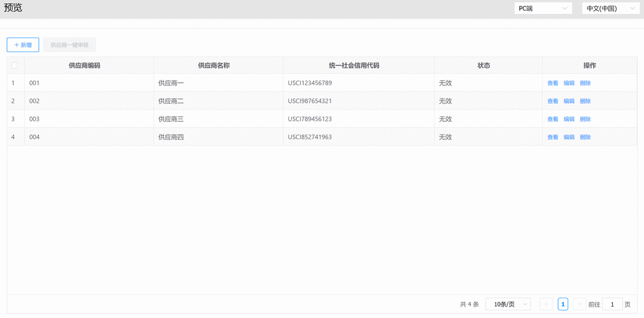
Task: Open the PC端 device dropdown
Action: (x=543, y=8)
